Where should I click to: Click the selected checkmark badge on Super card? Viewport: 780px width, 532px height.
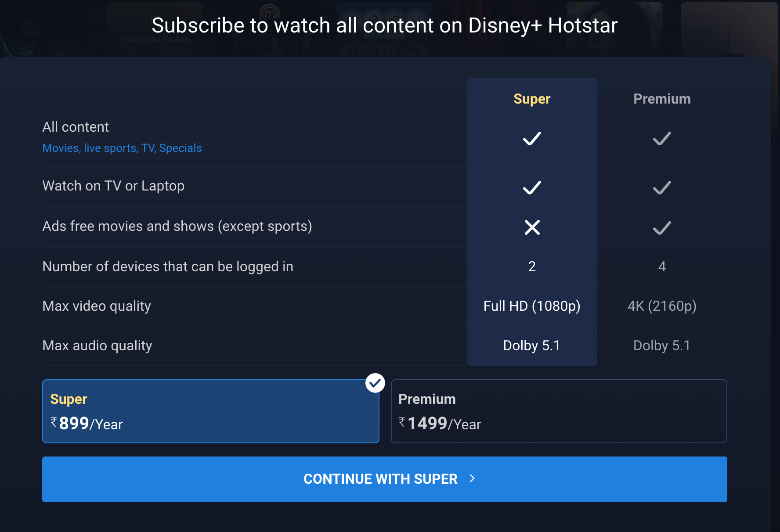click(375, 383)
